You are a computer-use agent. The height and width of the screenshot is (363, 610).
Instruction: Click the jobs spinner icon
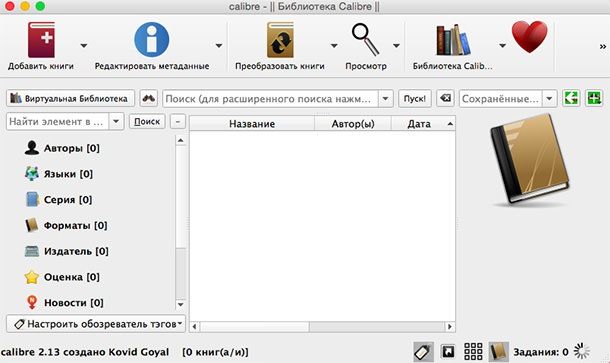pos(582,351)
